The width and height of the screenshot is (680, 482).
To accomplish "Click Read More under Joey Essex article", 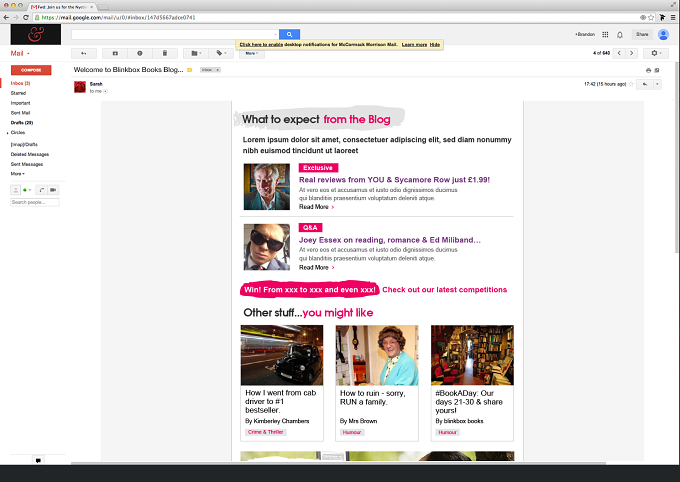I will click(x=317, y=268).
